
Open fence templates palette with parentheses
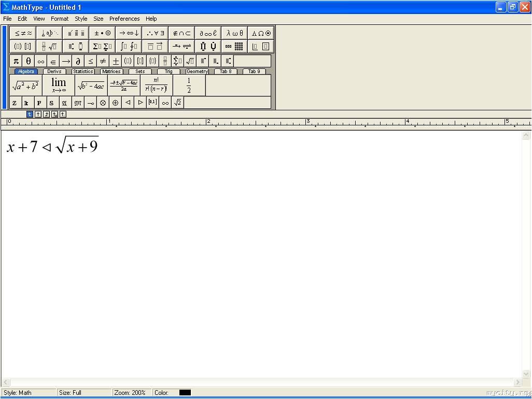point(23,47)
